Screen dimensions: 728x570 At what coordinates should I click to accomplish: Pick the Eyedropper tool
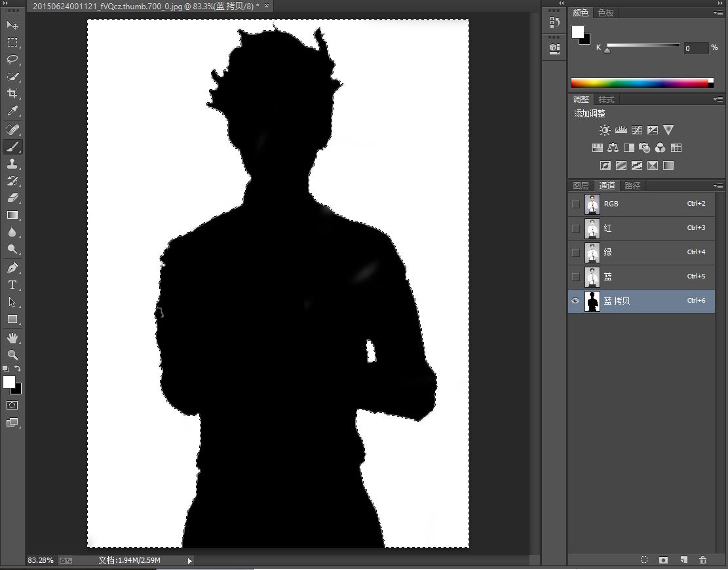pyautogui.click(x=12, y=111)
